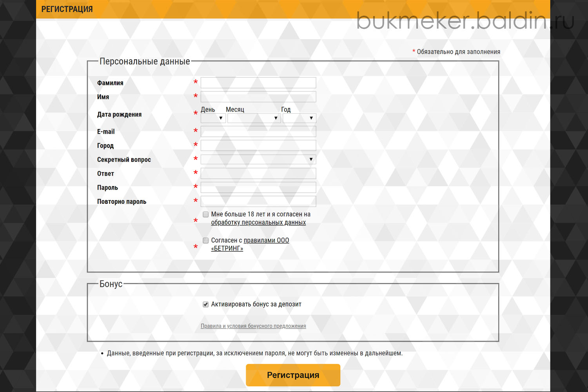Select the E-mail input field
This screenshot has height=392, width=588.
click(258, 131)
